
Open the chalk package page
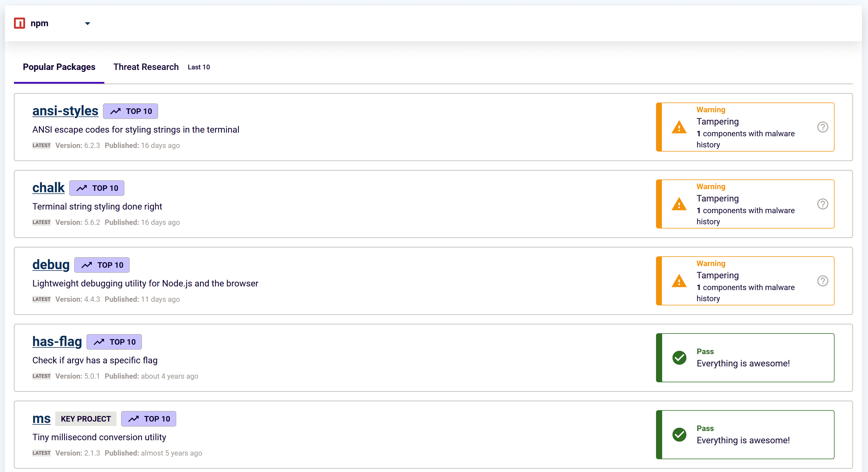tap(48, 188)
